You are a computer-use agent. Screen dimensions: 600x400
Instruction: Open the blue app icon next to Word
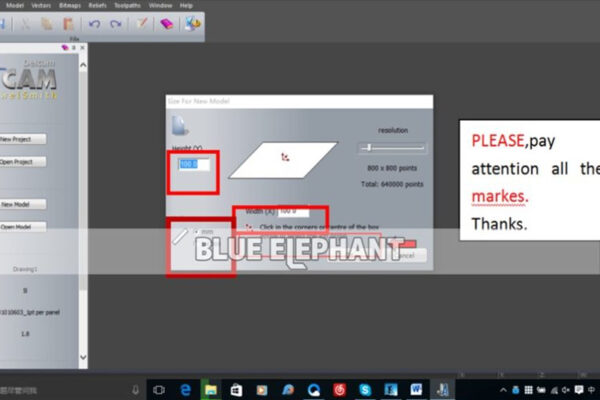391,390
